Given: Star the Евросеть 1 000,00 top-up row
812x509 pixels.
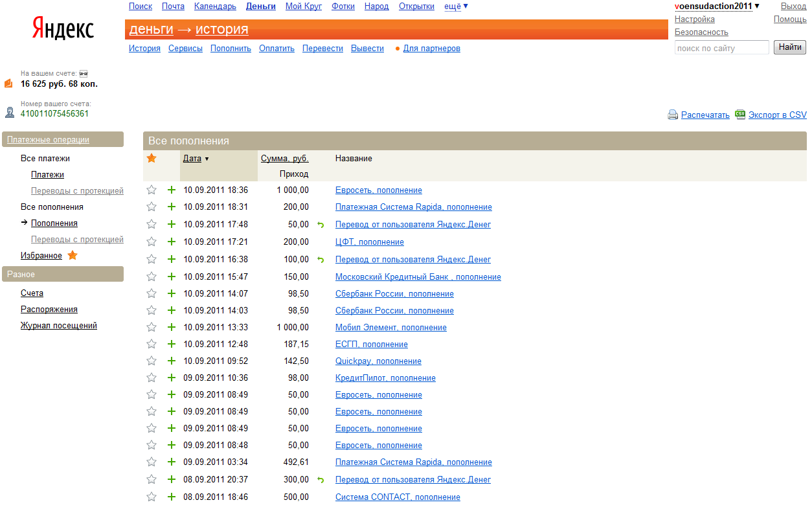Looking at the screenshot, I should pos(152,190).
